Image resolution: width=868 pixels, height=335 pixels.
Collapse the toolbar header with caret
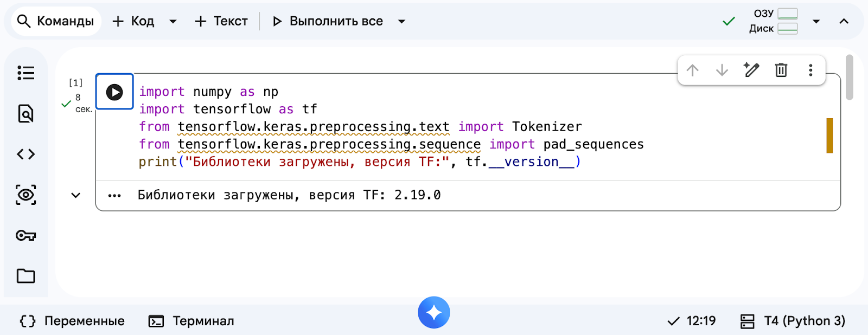(844, 22)
